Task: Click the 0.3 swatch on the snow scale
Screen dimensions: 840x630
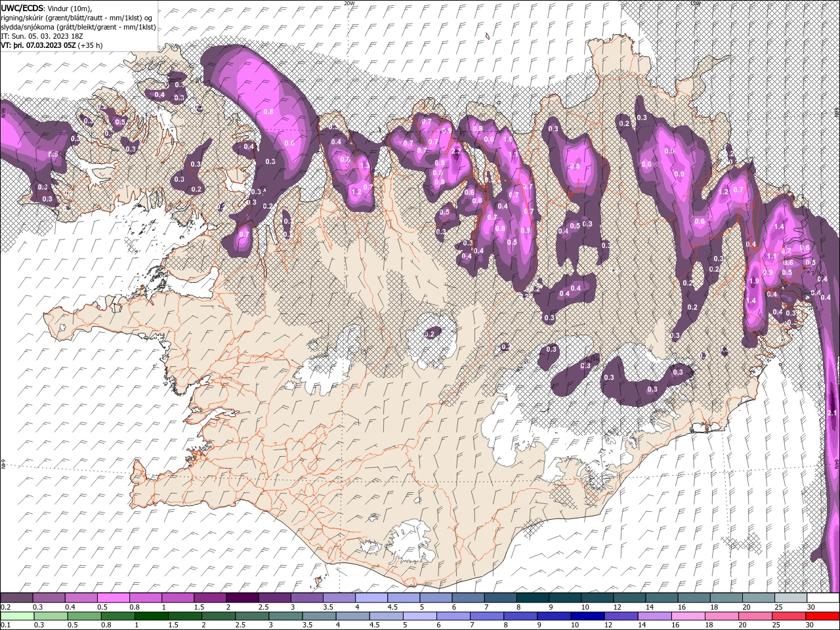Action: pyautogui.click(x=49, y=598)
